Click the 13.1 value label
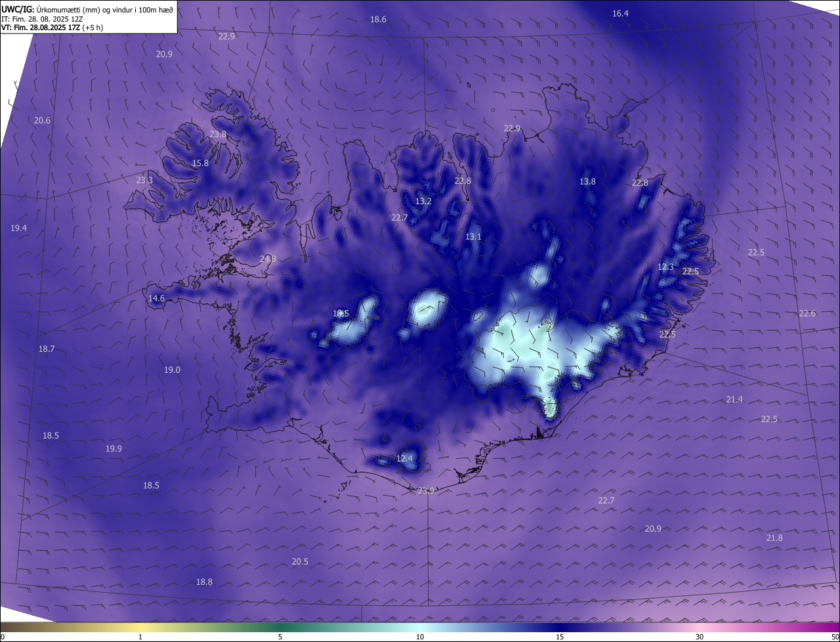The image size is (840, 642). point(473,237)
